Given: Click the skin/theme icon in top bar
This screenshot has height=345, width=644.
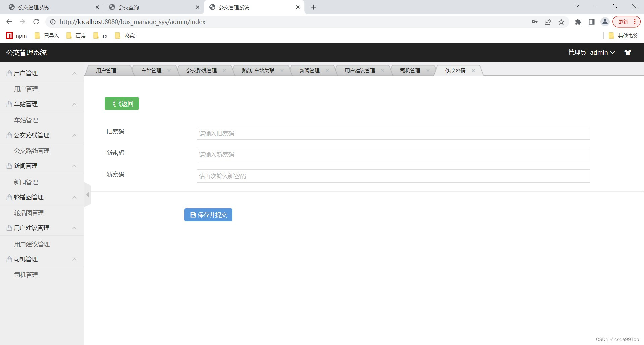Looking at the screenshot, I should (x=628, y=52).
